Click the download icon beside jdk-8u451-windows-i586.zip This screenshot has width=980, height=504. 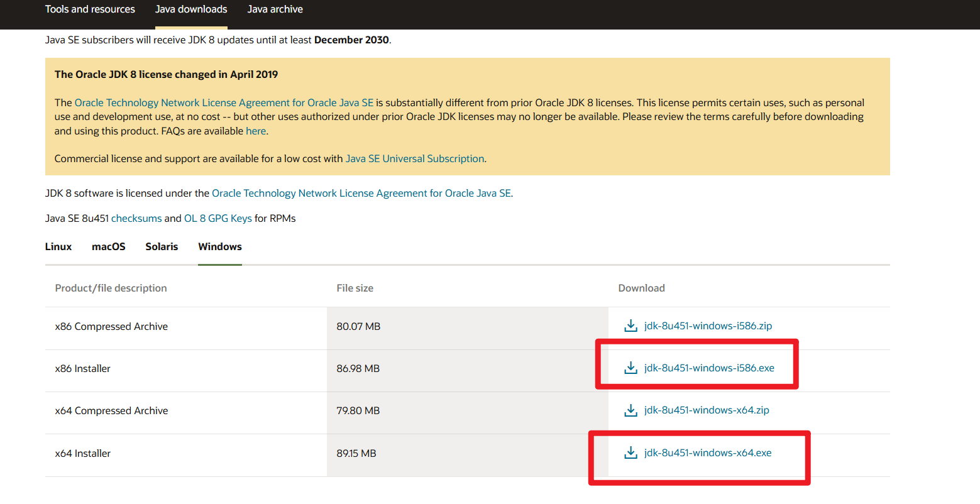630,326
